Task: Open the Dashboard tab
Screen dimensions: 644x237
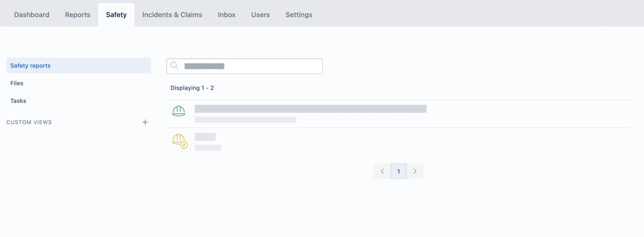Action: pyautogui.click(x=32, y=15)
